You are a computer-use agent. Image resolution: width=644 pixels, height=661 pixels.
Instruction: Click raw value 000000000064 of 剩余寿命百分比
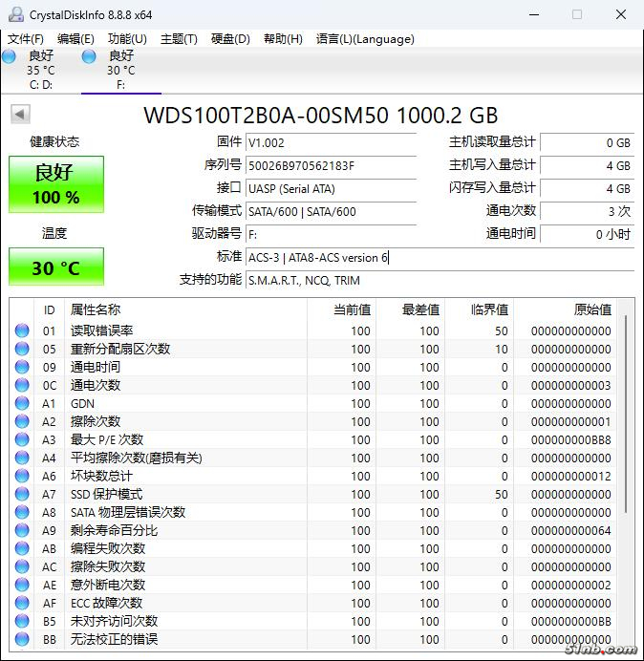(571, 530)
